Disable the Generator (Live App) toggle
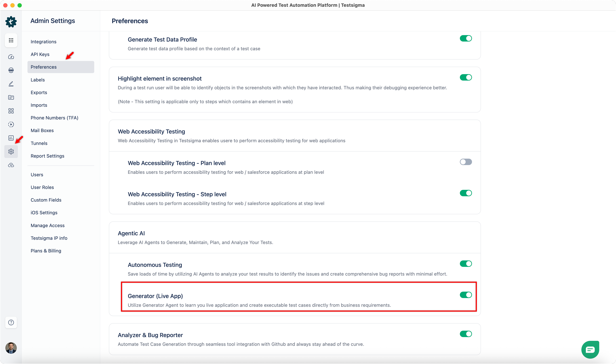The height and width of the screenshot is (364, 616). click(x=466, y=295)
